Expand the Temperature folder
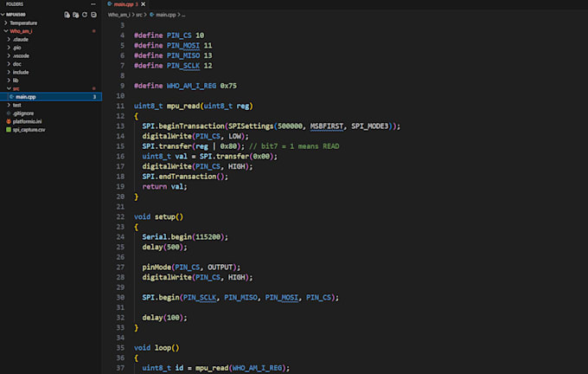 tap(6, 23)
